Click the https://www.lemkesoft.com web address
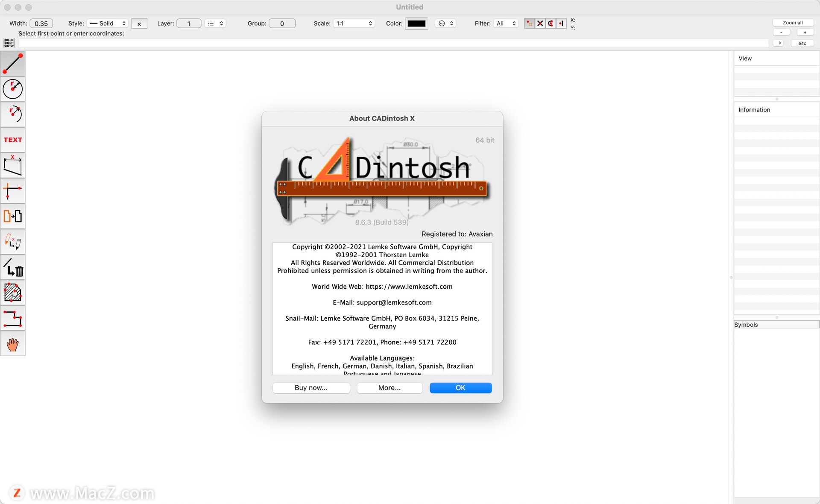 coord(409,287)
